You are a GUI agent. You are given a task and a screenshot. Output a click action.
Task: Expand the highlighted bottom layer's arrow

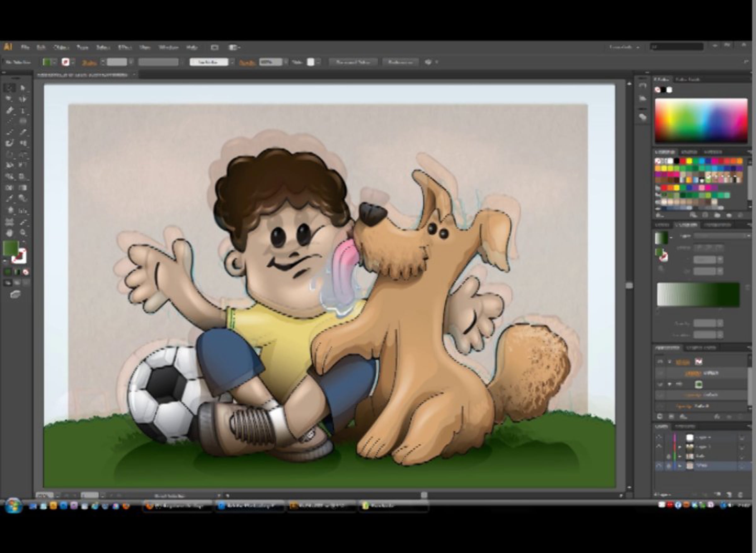pyautogui.click(x=680, y=466)
